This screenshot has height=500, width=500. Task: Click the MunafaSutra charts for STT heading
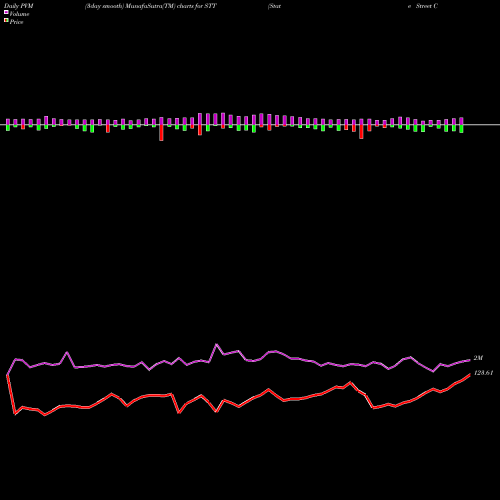pos(151,6)
